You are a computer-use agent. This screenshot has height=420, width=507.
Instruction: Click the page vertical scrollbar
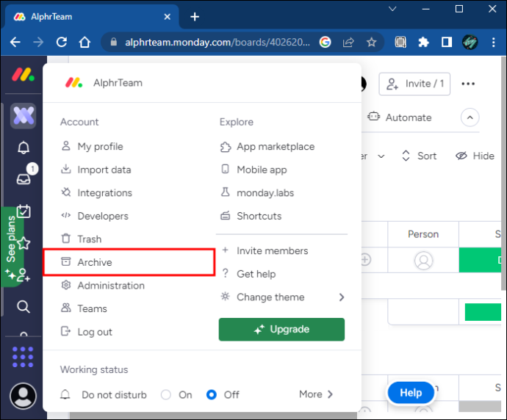504,175
